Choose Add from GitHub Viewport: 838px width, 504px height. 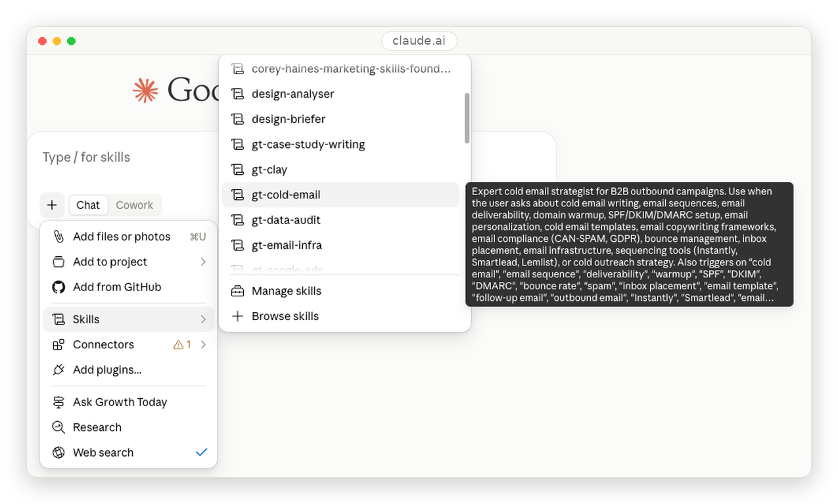tap(128, 287)
